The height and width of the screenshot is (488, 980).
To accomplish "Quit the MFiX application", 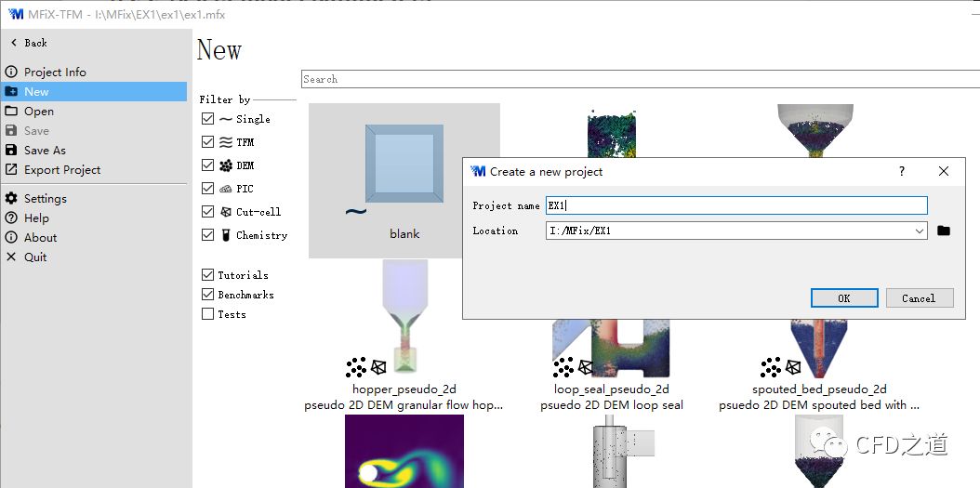I will [35, 257].
